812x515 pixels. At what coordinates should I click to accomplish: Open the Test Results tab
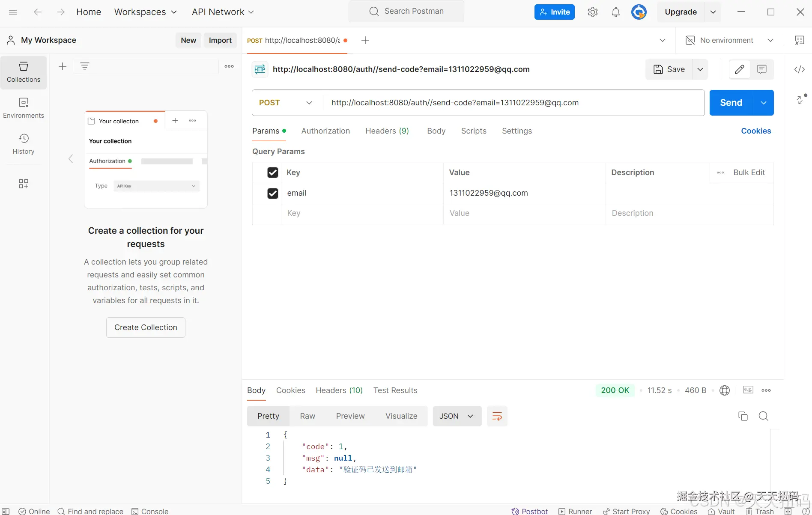[395, 390]
